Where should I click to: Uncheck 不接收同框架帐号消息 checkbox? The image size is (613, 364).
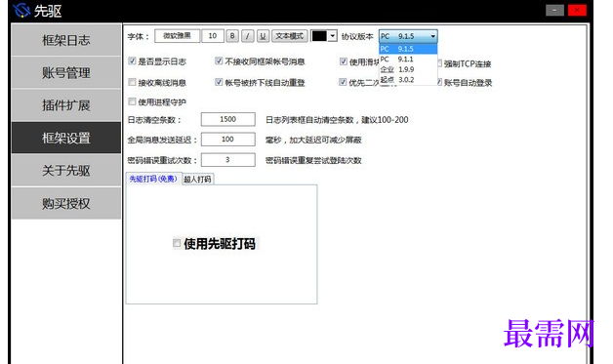(219, 61)
